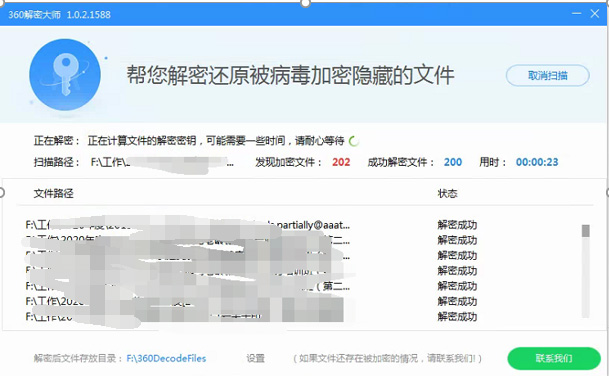This screenshot has height=376, width=609.
Task: Click the 用时 label
Action: point(493,162)
